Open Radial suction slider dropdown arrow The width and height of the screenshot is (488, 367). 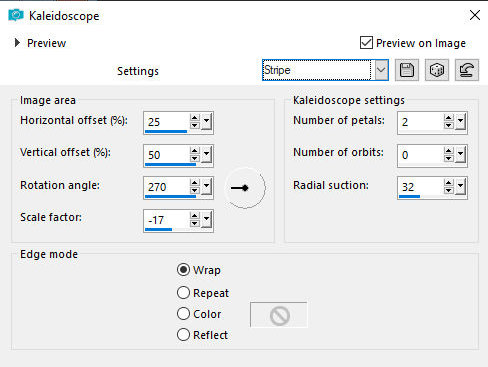tap(461, 186)
